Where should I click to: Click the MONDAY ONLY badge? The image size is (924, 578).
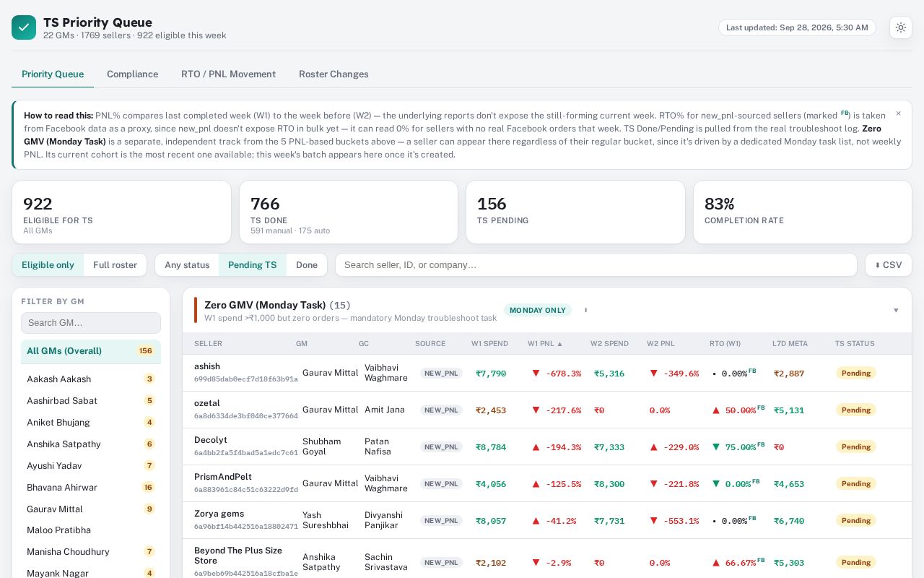[537, 311]
